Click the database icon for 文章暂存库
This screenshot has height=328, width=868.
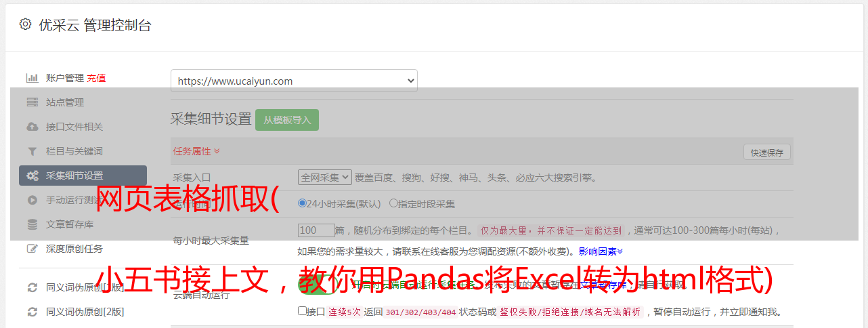(32, 224)
